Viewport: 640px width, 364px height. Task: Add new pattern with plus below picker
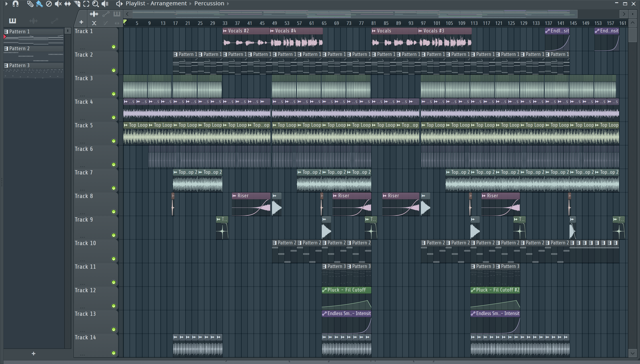pyautogui.click(x=34, y=354)
